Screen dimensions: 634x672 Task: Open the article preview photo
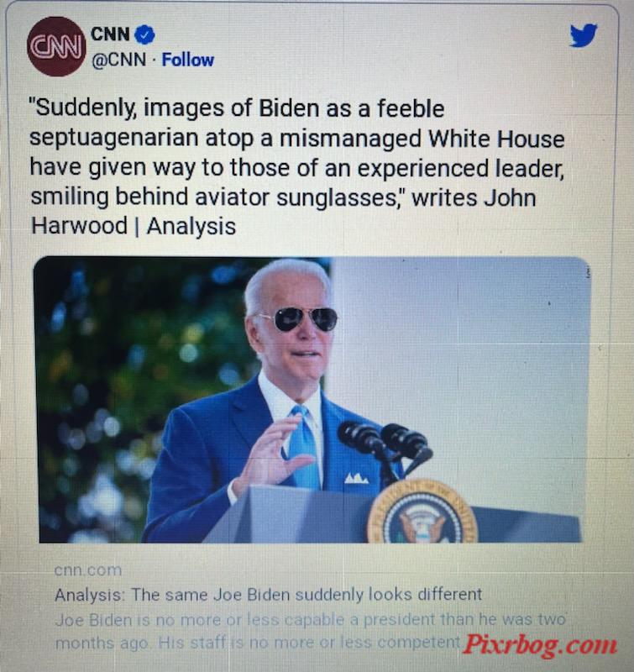click(x=312, y=400)
